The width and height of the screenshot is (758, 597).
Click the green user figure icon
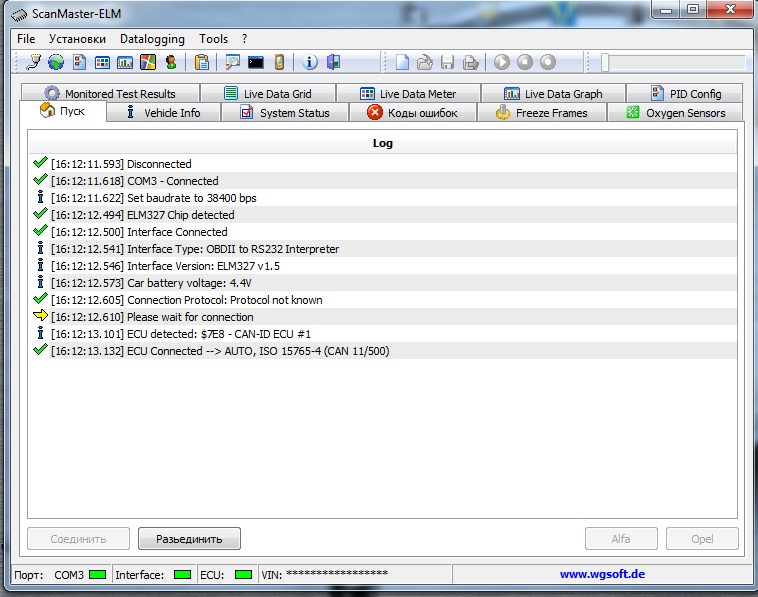point(171,62)
